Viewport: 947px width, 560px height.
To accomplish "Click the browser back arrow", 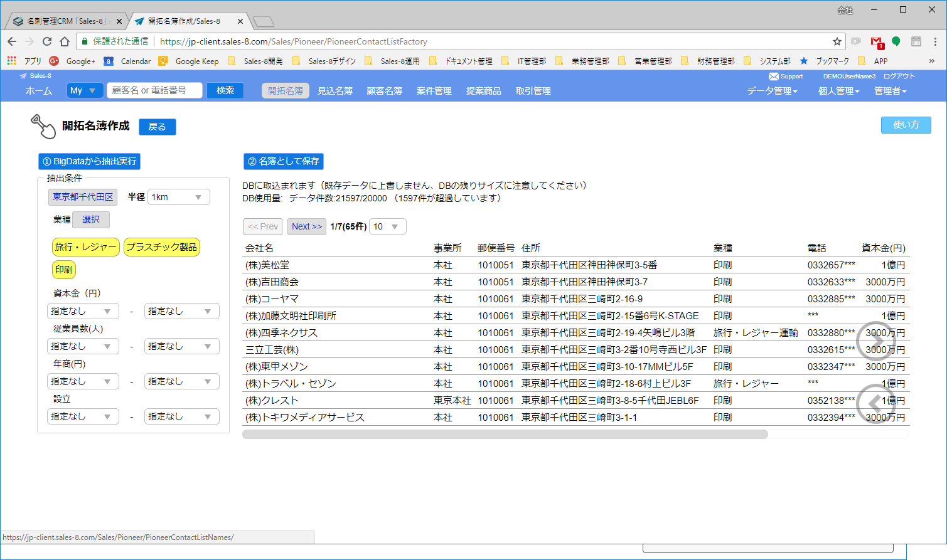I will 12,41.
